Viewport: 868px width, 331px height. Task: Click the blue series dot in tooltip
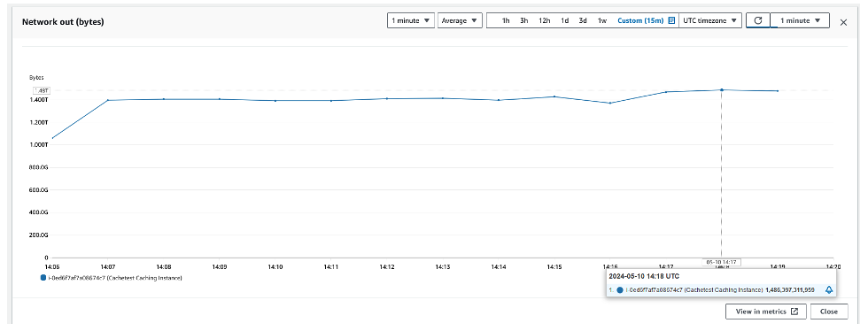[620, 289]
